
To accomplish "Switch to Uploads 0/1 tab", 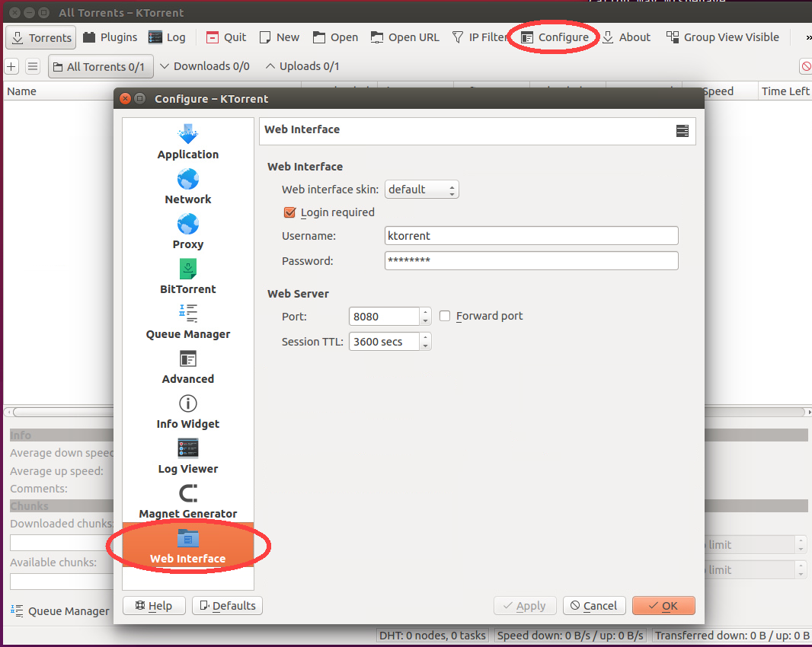I will point(302,66).
